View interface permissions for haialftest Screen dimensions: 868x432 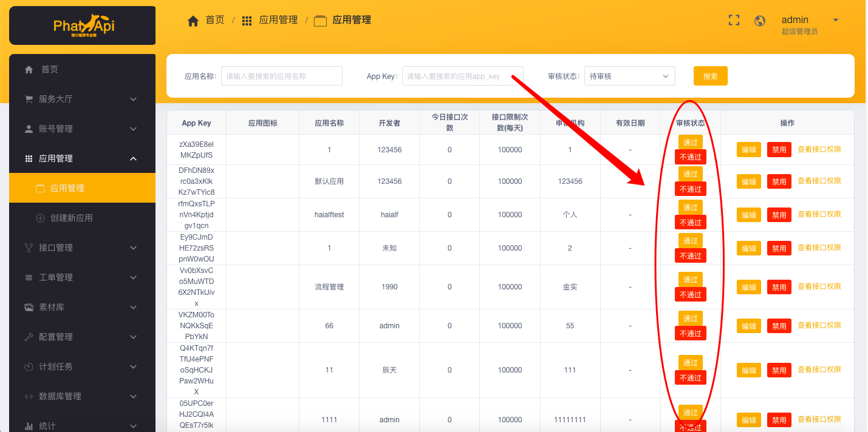tap(819, 214)
